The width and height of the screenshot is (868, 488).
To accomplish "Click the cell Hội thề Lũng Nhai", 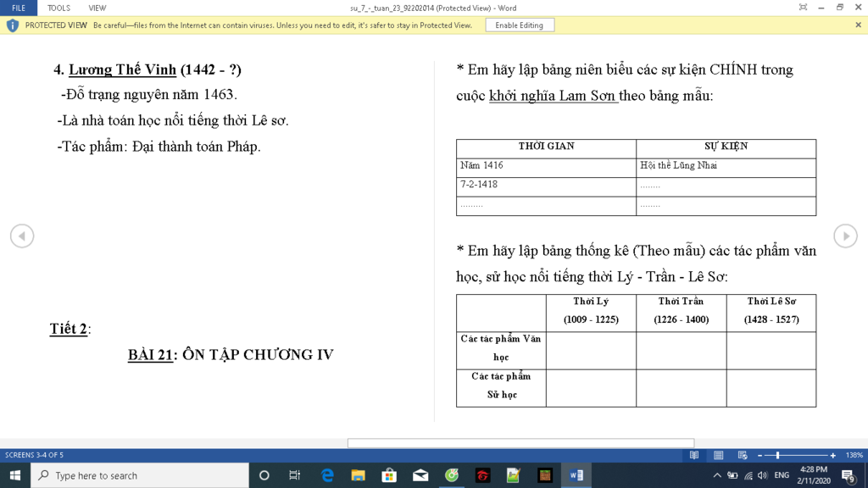I will (x=726, y=168).
